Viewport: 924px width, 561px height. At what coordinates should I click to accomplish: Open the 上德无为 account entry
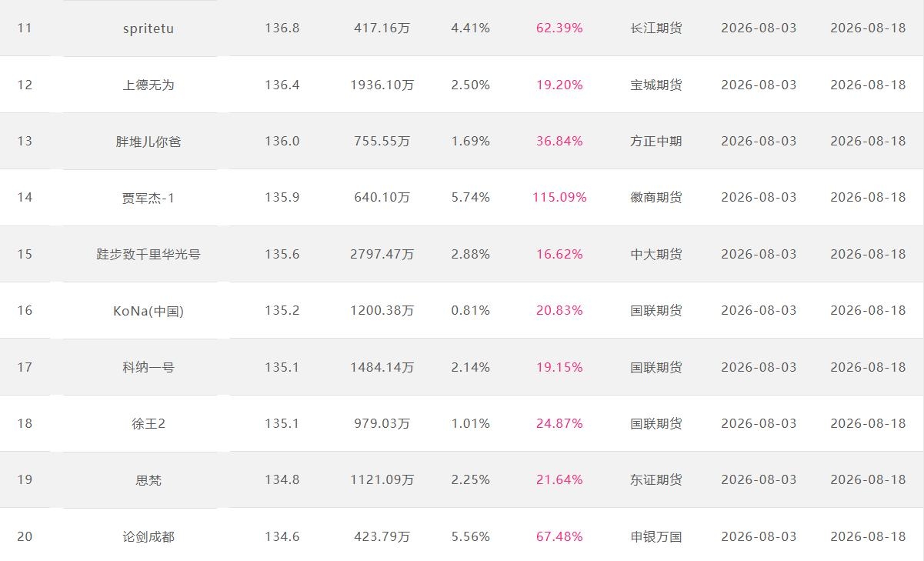[x=148, y=85]
